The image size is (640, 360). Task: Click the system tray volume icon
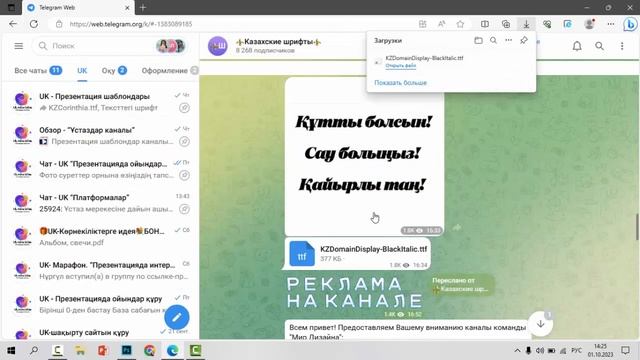[540, 351]
